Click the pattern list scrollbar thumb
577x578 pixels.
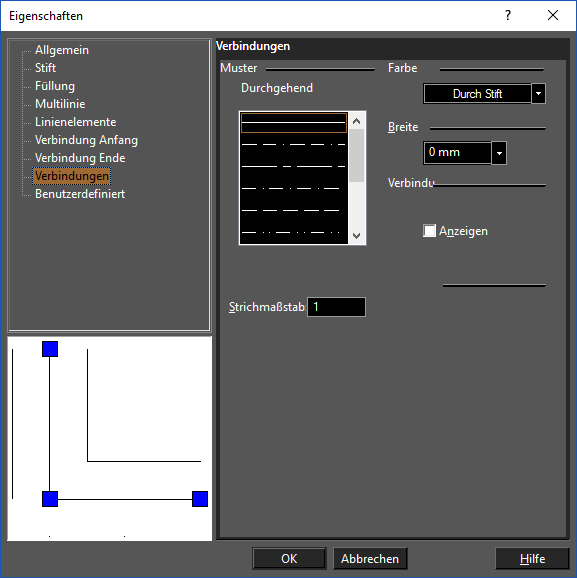tap(356, 155)
